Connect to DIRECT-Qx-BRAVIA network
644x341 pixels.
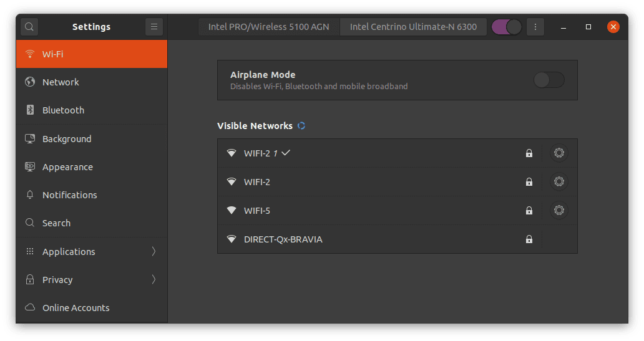(x=283, y=239)
